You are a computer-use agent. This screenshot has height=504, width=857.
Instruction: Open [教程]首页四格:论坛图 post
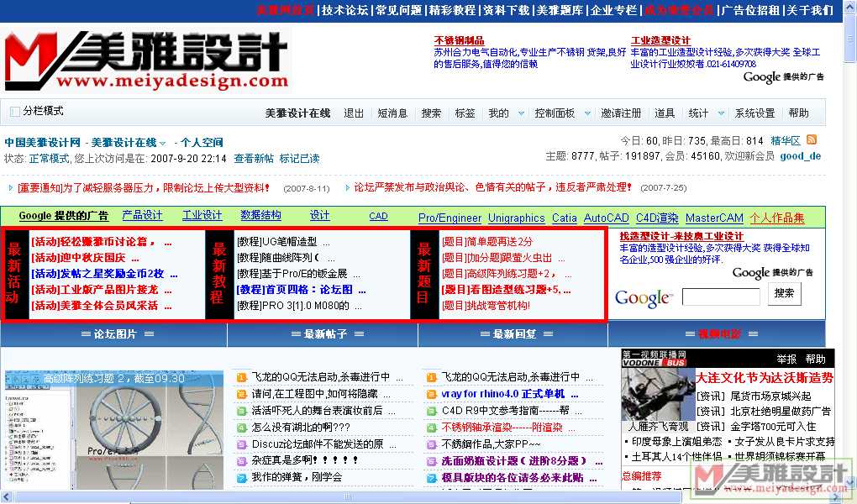click(x=301, y=290)
